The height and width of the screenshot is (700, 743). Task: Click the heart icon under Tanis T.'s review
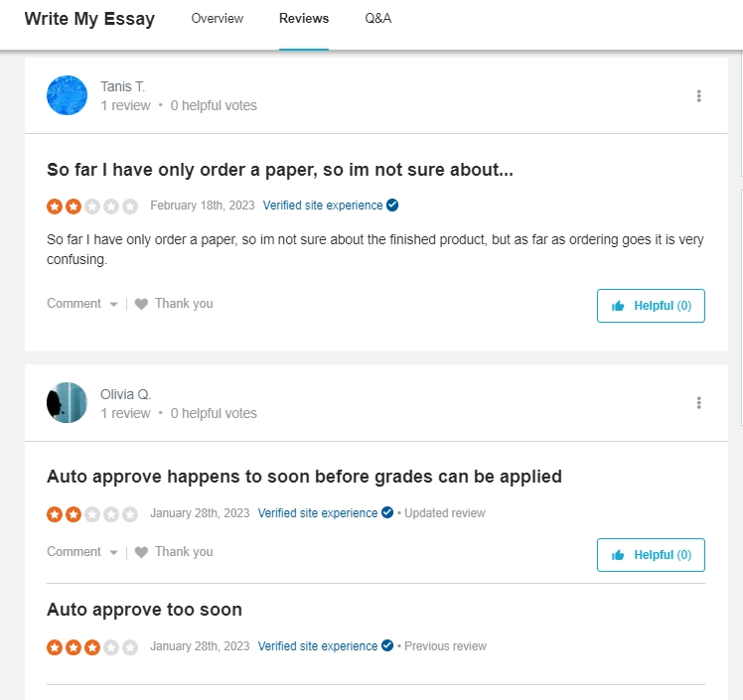pyautogui.click(x=141, y=304)
